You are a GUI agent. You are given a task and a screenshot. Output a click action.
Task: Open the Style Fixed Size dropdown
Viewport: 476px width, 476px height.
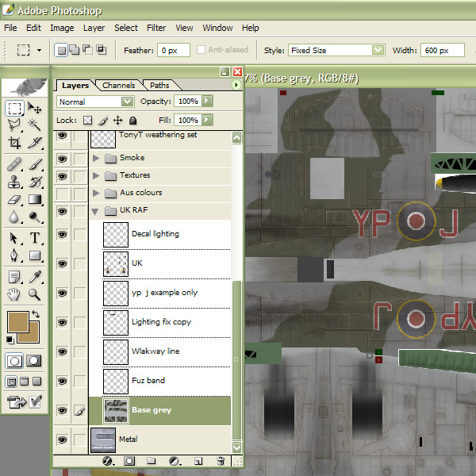[x=378, y=50]
